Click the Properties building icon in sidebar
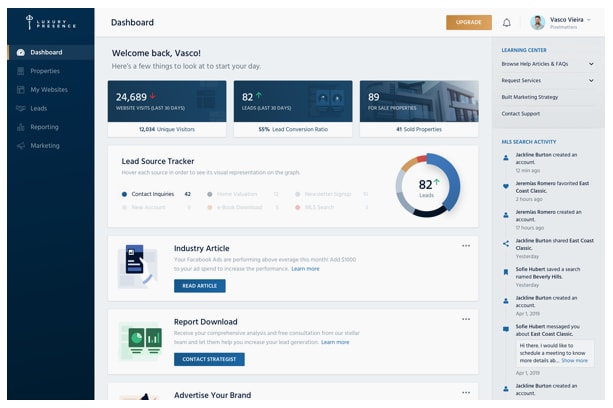This screenshot has height=408, width=613. [x=21, y=71]
